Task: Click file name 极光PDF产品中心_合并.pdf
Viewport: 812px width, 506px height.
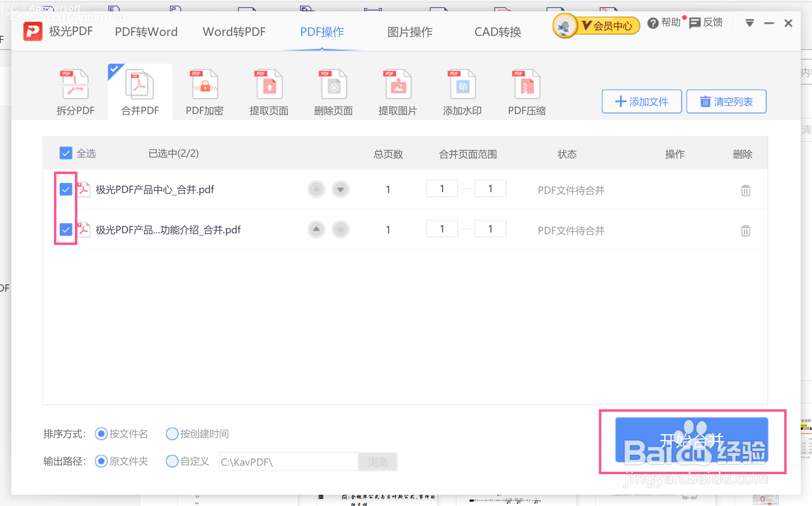Action: click(155, 189)
